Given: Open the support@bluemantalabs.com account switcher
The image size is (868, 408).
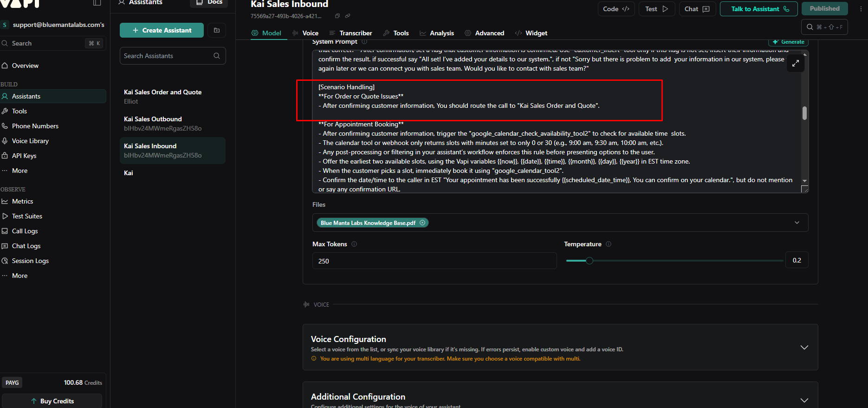Looking at the screenshot, I should (x=53, y=25).
